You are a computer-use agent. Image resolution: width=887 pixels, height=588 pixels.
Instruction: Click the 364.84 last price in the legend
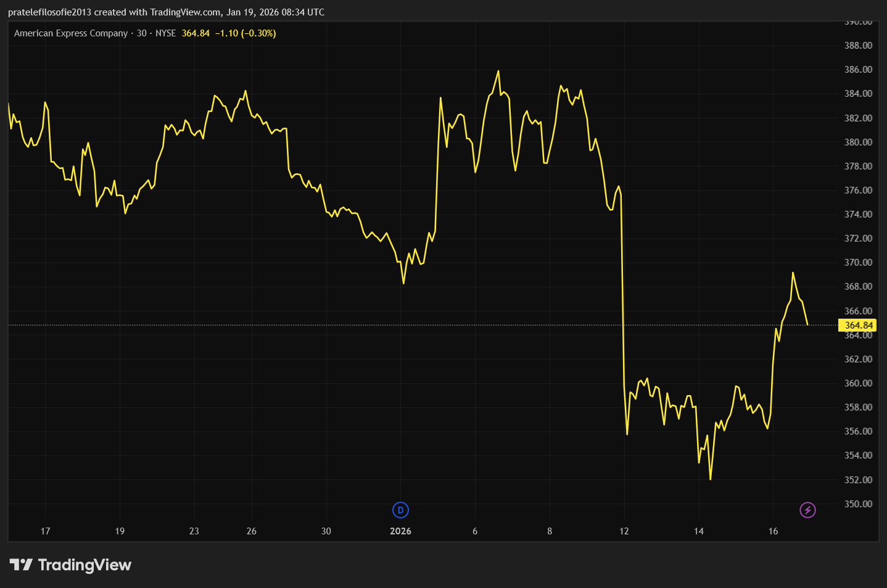(x=196, y=33)
